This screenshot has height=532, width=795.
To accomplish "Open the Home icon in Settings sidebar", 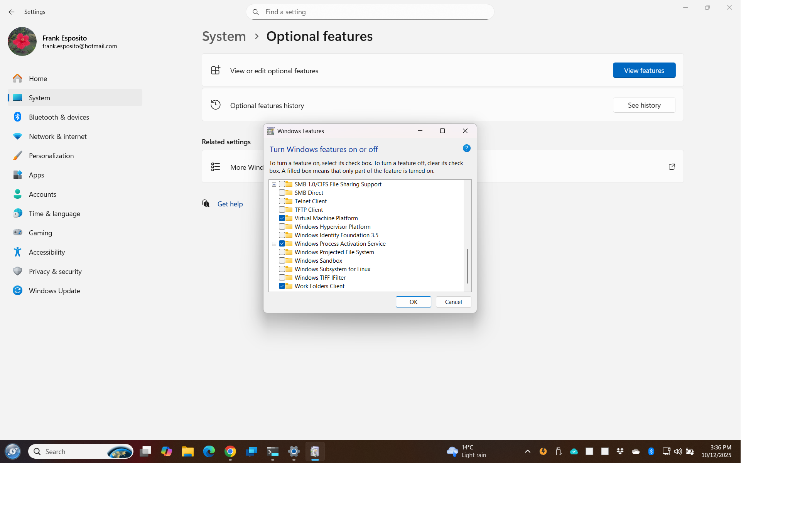I will click(x=17, y=79).
